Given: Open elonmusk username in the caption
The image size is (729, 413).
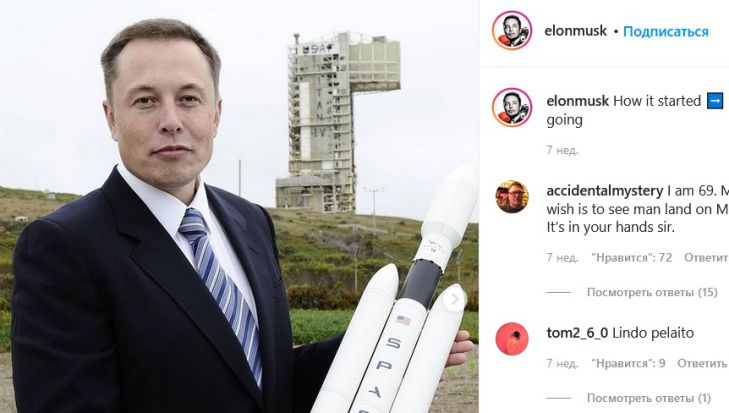Looking at the screenshot, I should pyautogui.click(x=578, y=101).
